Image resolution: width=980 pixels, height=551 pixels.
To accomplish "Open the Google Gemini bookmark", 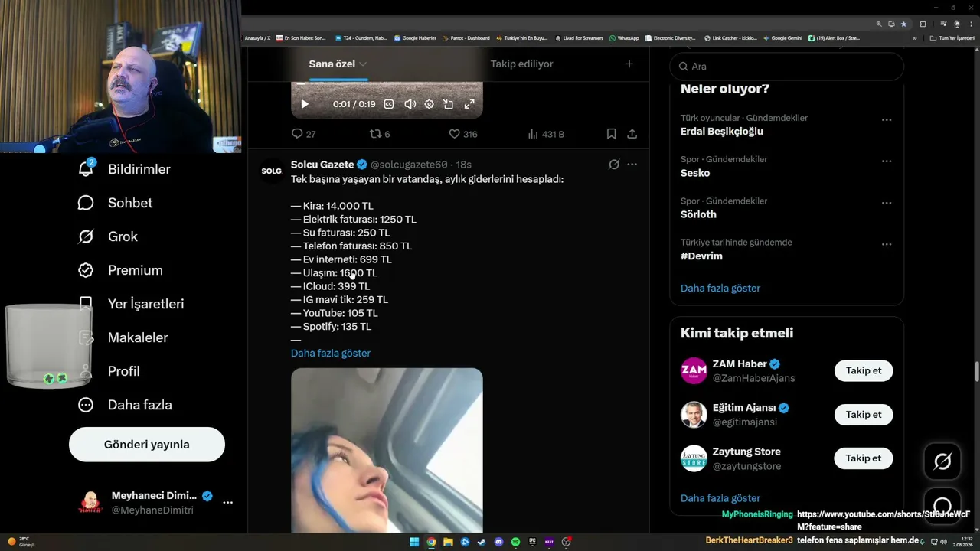I will point(783,38).
